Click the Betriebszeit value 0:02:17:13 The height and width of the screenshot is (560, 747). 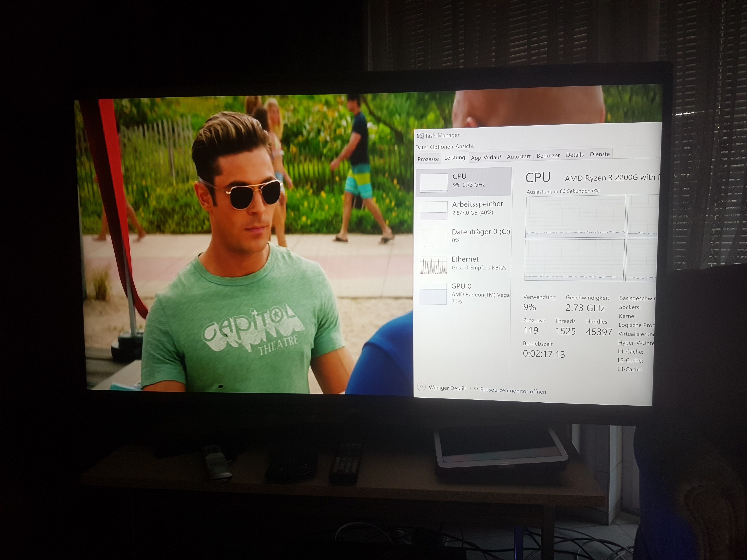pos(544,354)
